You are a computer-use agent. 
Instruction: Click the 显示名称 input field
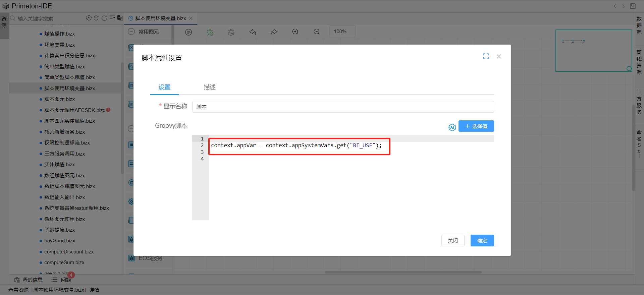(x=342, y=107)
